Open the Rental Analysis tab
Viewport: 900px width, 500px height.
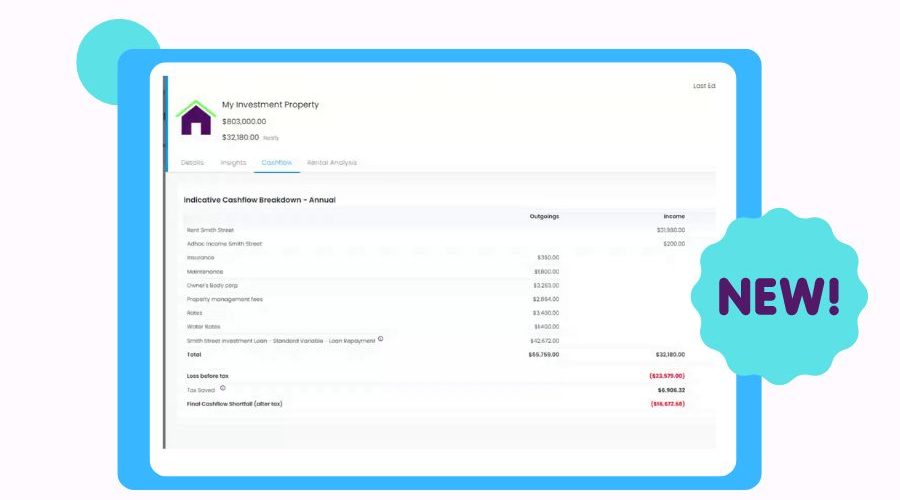332,162
